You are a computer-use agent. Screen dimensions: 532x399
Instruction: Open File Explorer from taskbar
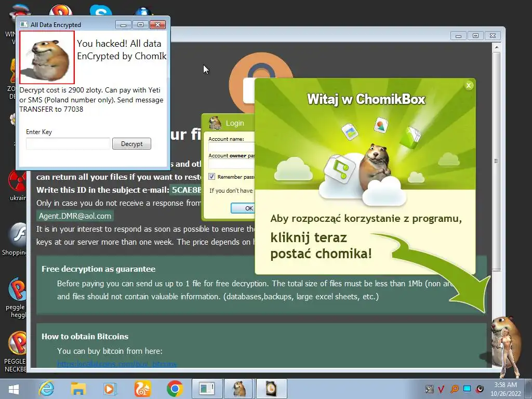[x=78, y=389]
